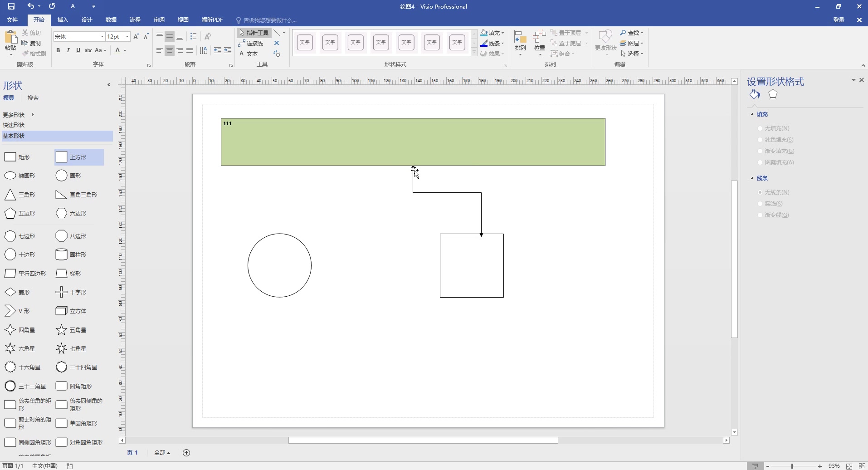The width and height of the screenshot is (868, 470).
Task: Click the Paste (粘贴) clipboard icon
Action: (10, 37)
